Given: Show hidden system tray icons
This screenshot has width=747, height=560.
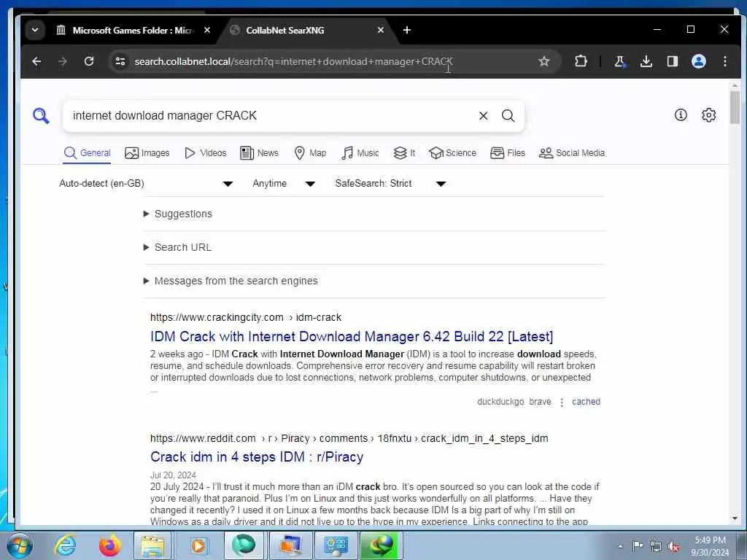Looking at the screenshot, I should pyautogui.click(x=620, y=547).
